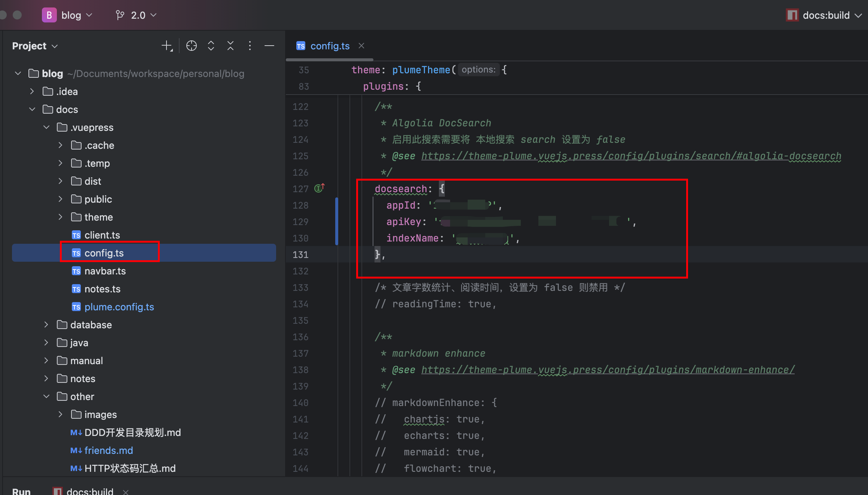The width and height of the screenshot is (868, 495).
Task: Click the markdown icon of friends.md
Action: 76,451
